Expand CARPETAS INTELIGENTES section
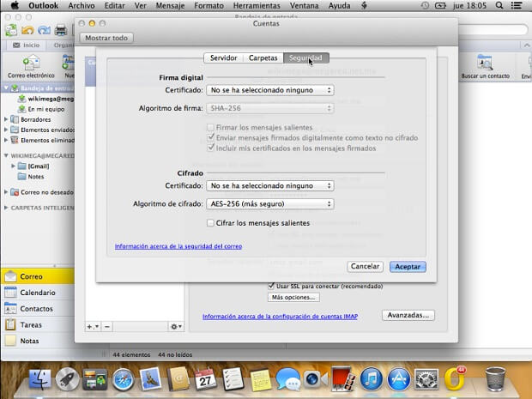The width and height of the screenshot is (532, 399). 6,208
